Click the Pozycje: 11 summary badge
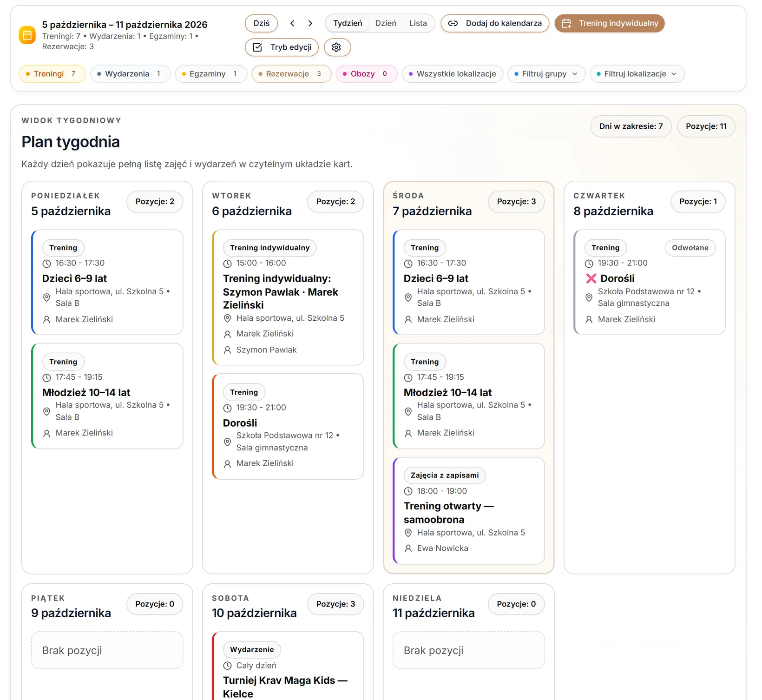Screen dimensions: 762x700 706,126
